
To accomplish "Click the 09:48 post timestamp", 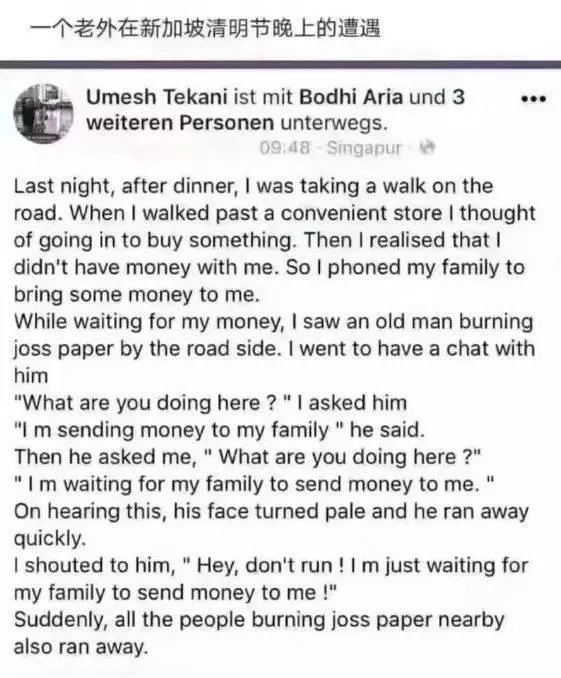I will pyautogui.click(x=285, y=148).
